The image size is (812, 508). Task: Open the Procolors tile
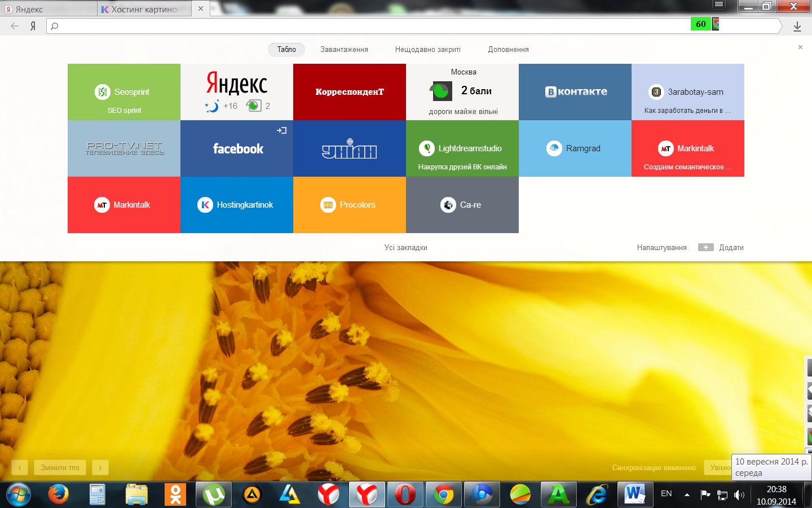point(350,205)
